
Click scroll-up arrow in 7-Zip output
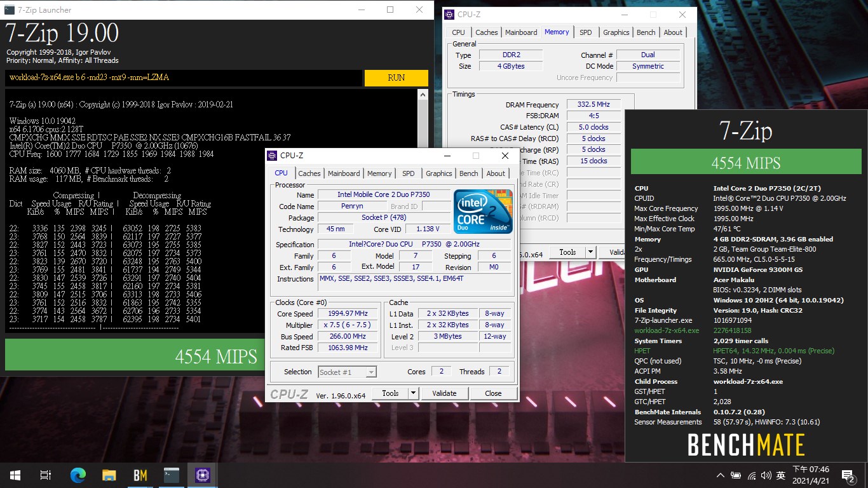pyautogui.click(x=423, y=95)
